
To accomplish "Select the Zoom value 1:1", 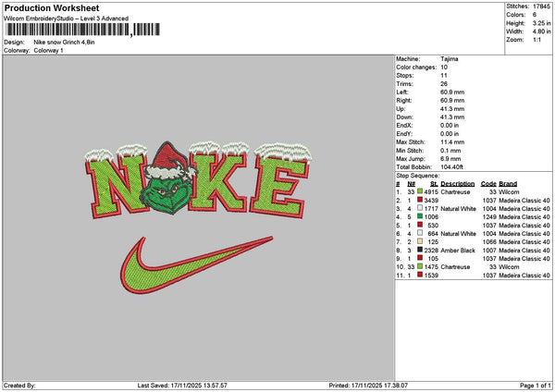I will click(536, 40).
